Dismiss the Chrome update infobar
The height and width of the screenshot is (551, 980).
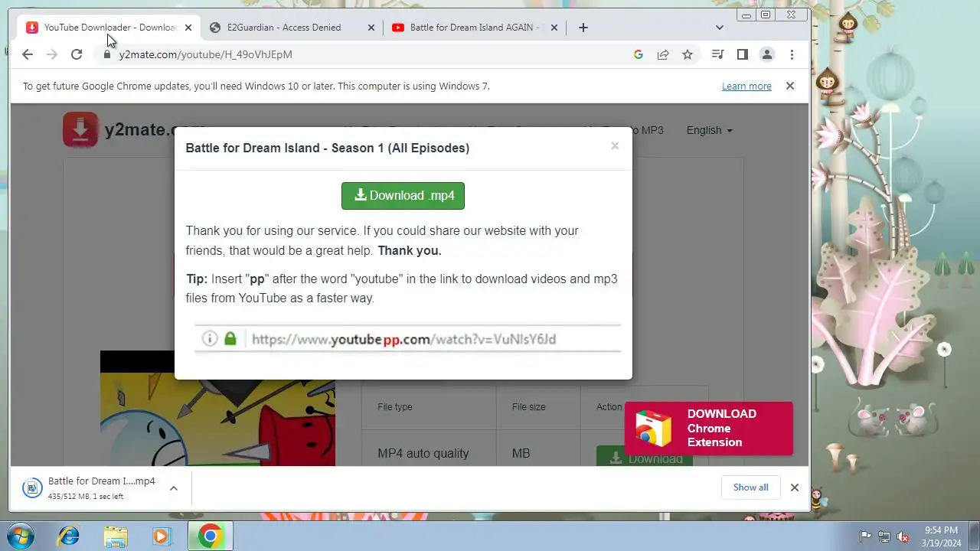pyautogui.click(x=790, y=86)
